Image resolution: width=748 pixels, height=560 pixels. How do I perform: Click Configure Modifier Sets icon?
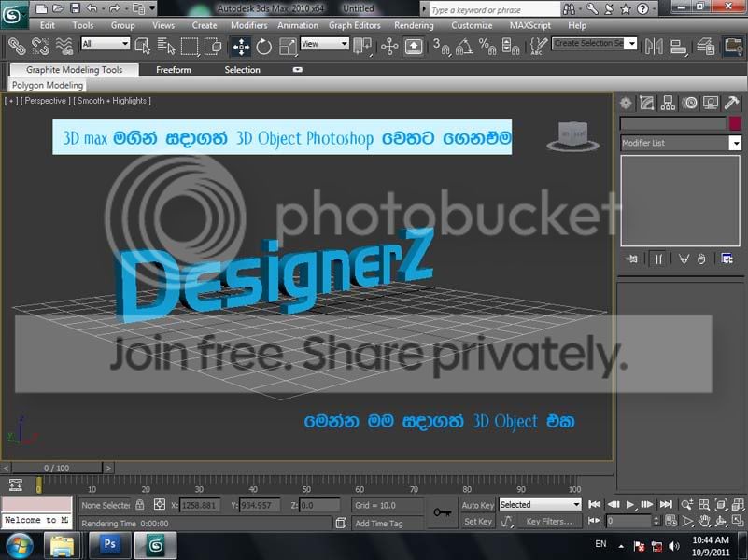click(x=727, y=259)
